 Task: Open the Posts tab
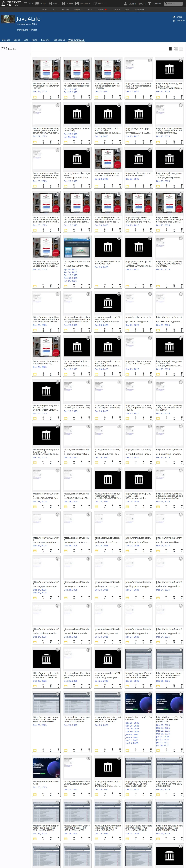(x=34, y=40)
